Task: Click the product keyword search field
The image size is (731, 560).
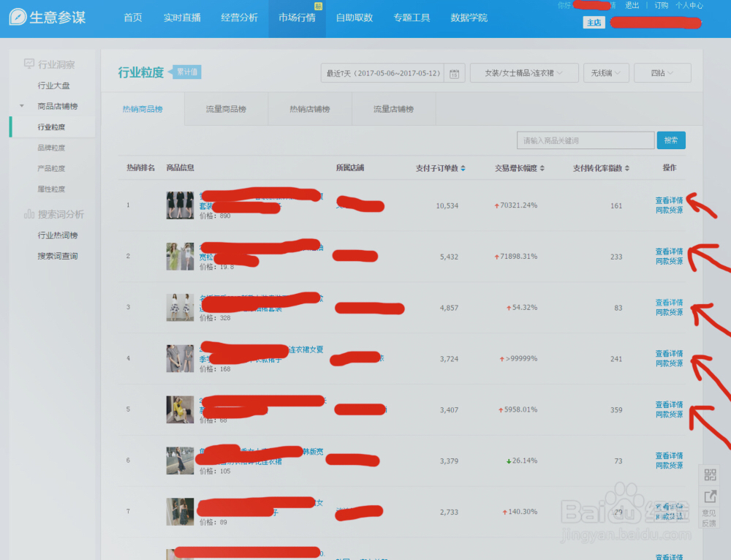Action: (x=586, y=140)
